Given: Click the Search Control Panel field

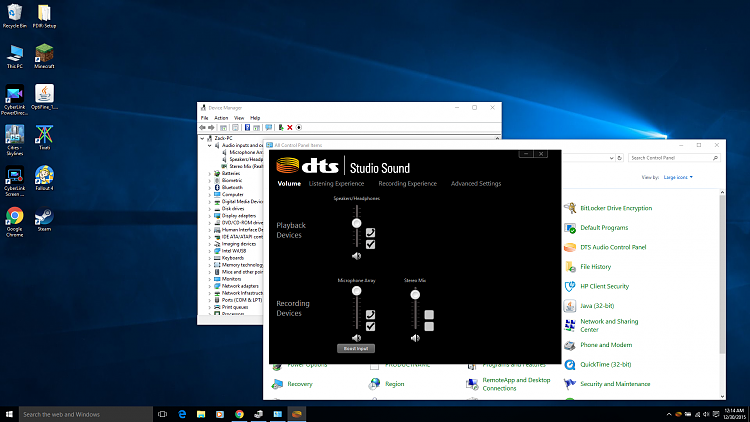Looking at the screenshot, I should [674, 158].
